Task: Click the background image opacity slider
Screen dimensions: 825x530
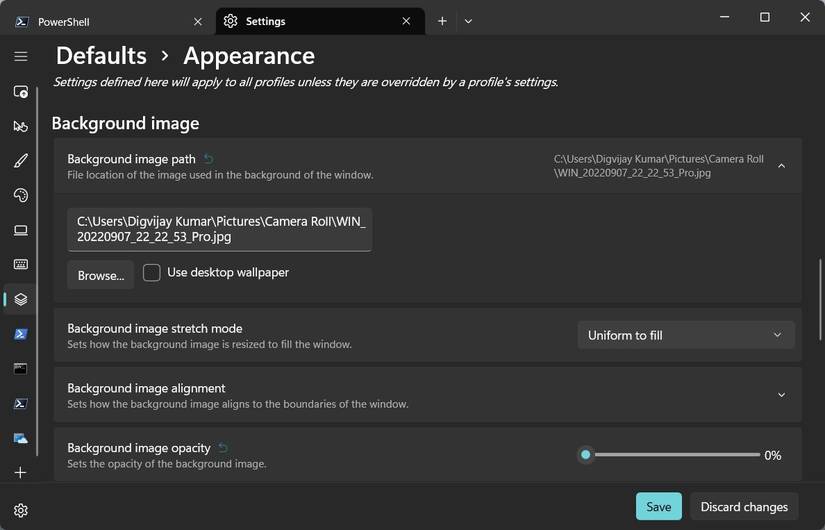Action: click(x=672, y=455)
